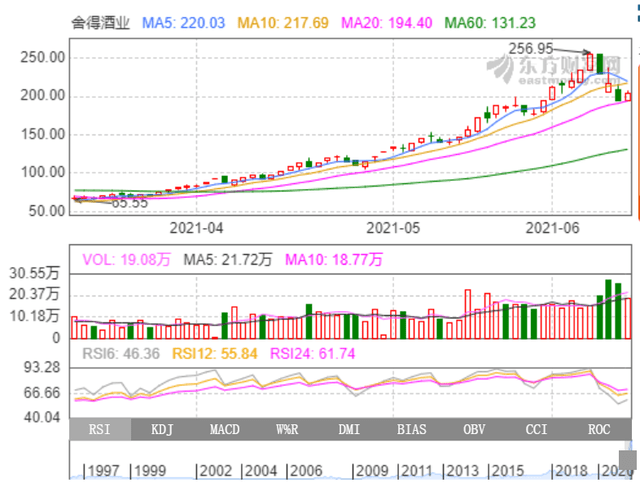Click the MA20 194.40 legend label
The image size is (640, 487).
[x=386, y=23]
